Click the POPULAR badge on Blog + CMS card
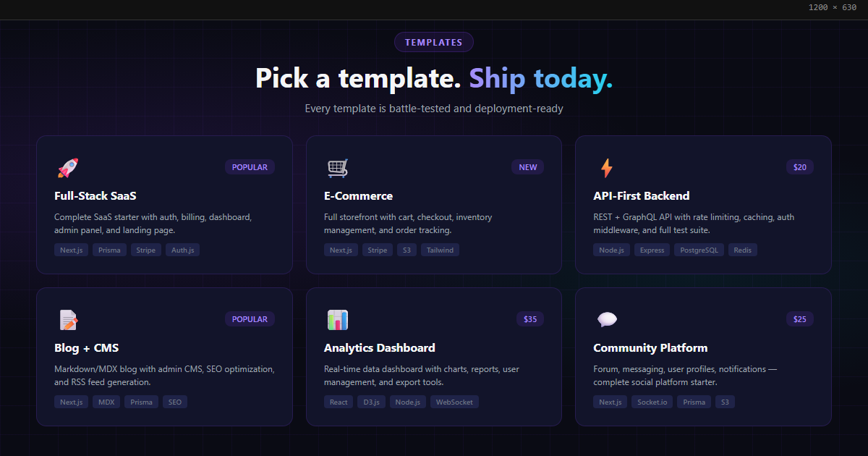Viewport: 868px width, 456px height. [x=250, y=319]
